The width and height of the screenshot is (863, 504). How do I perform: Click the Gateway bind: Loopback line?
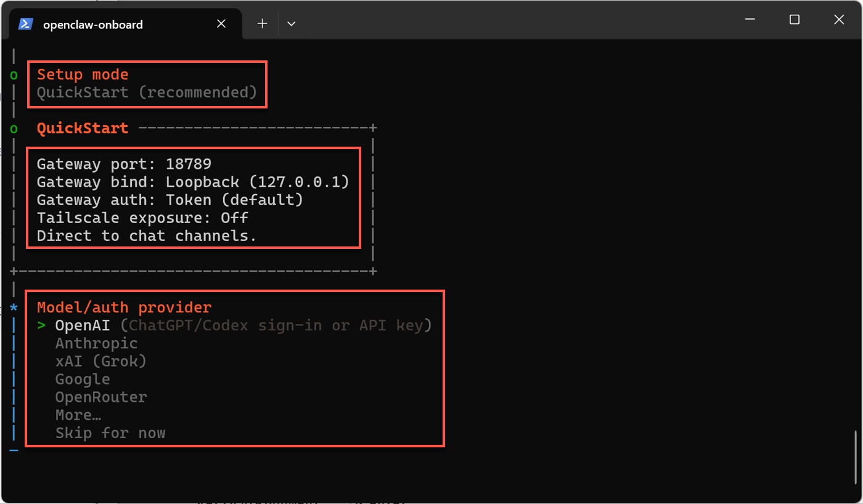(x=194, y=182)
